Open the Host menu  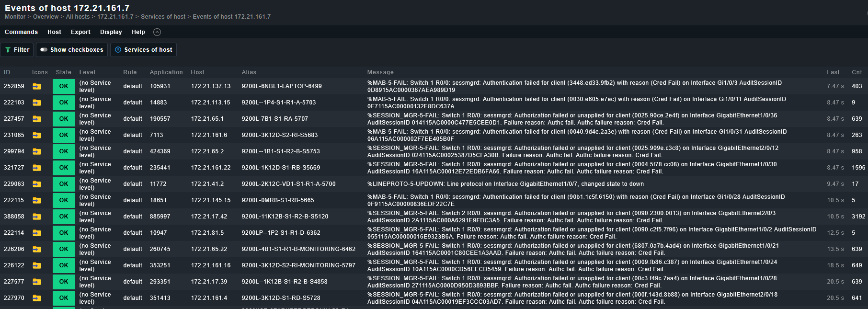[x=54, y=32]
